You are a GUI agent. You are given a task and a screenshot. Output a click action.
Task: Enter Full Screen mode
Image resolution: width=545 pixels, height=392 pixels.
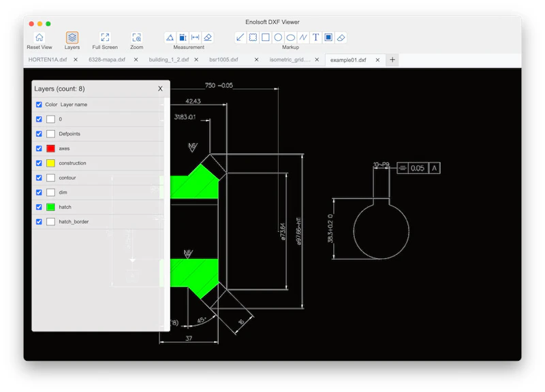point(104,37)
